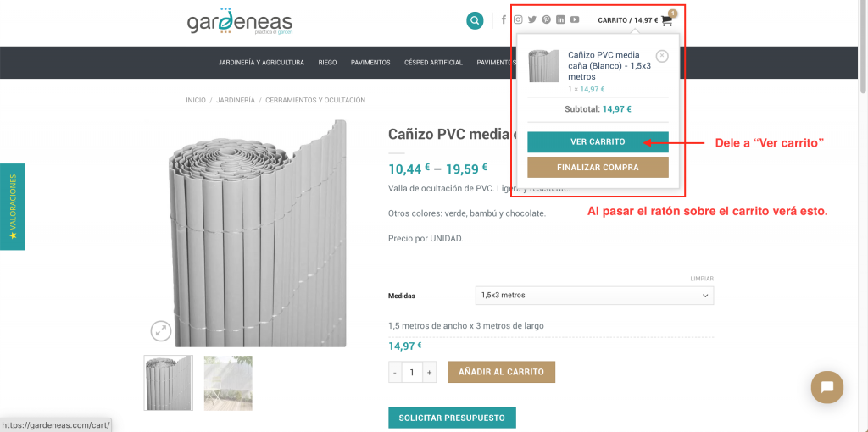Click the Añadir al Carrito button
Screen dimensions: 868x432
coord(501,372)
